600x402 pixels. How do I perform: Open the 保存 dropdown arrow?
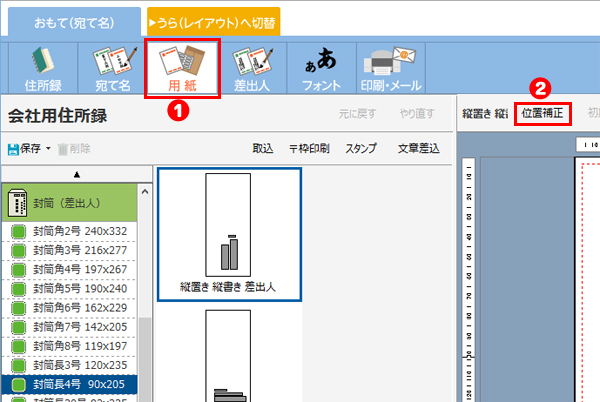click(48, 148)
